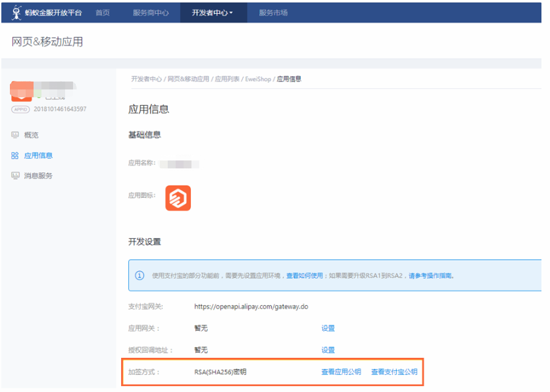This screenshot has height=392, width=550.
Task: Click the 网页&移动应用 page title
Action: (47, 42)
